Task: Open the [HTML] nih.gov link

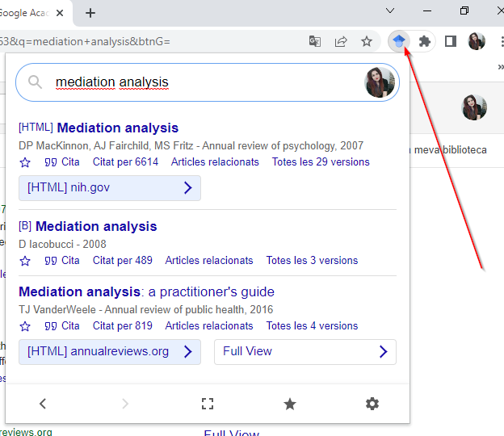Action: (x=109, y=188)
